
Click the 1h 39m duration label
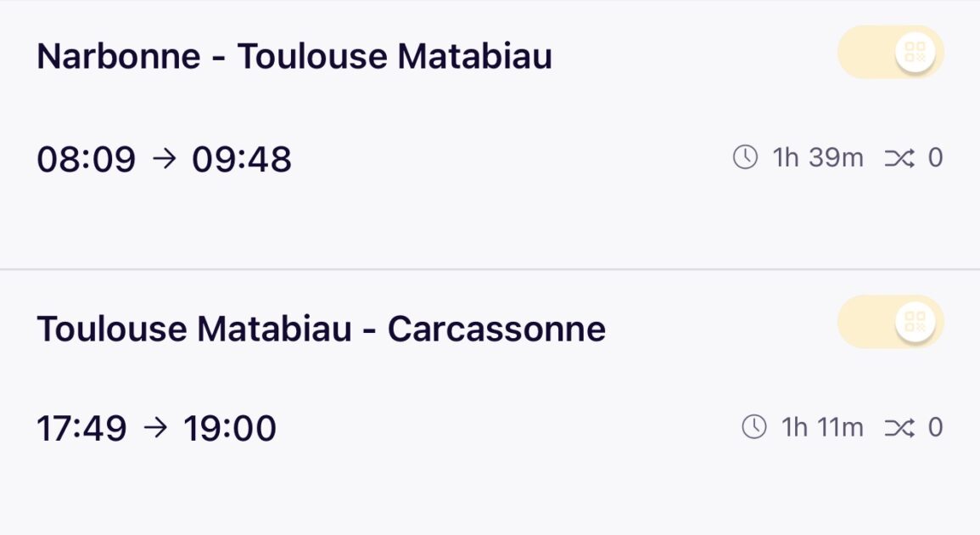pos(818,158)
